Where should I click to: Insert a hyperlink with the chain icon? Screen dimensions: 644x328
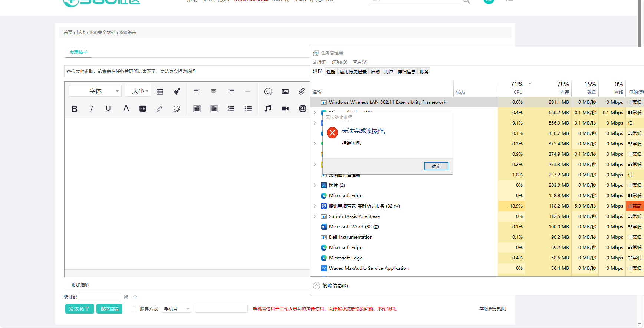tap(160, 109)
